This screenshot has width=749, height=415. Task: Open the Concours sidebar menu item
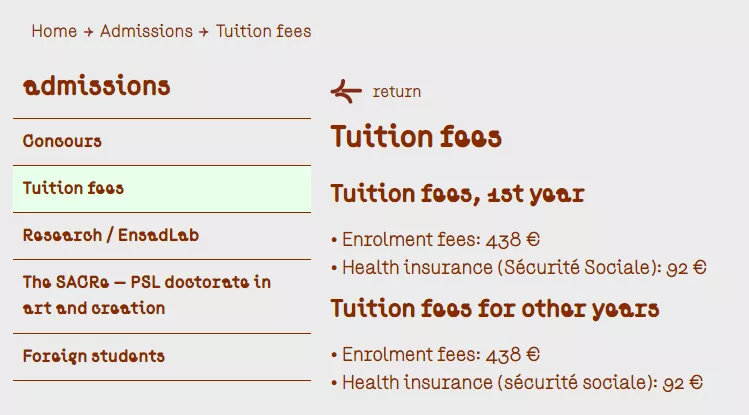pos(62,141)
